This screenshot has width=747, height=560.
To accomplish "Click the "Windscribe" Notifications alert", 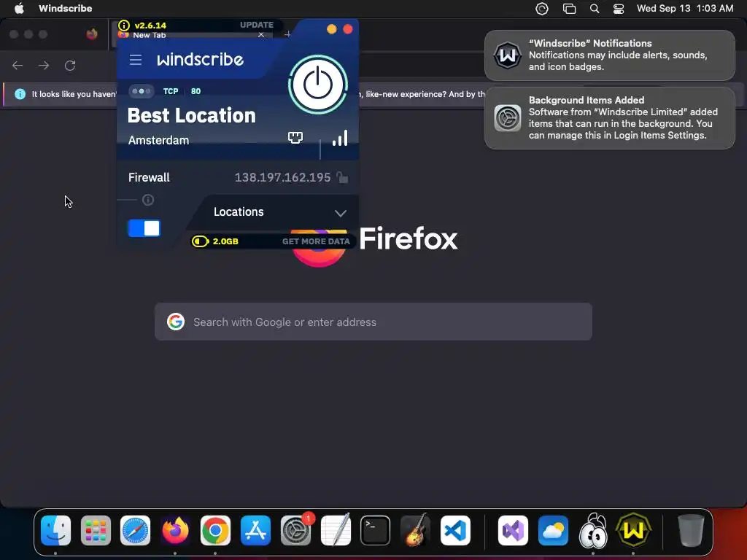I will (610, 55).
